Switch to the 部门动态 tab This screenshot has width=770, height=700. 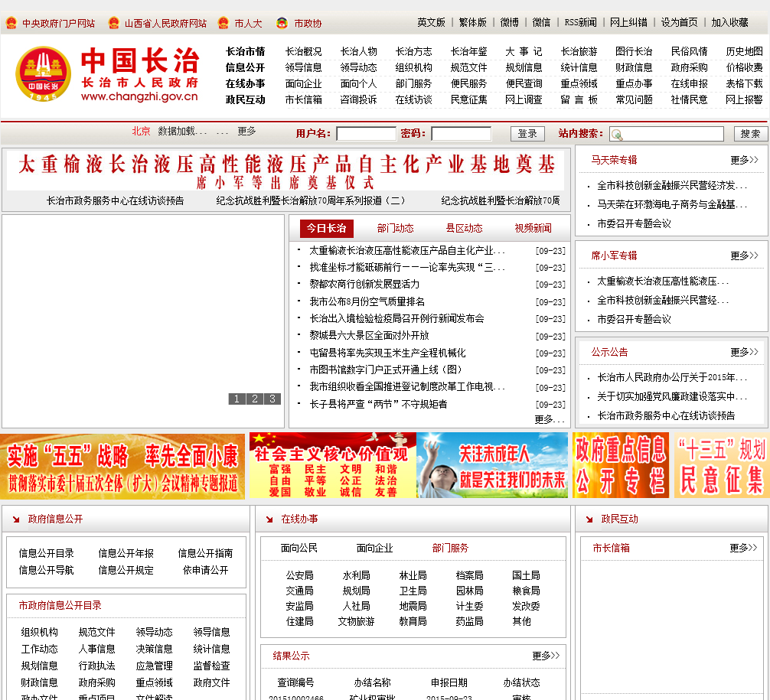click(x=395, y=228)
